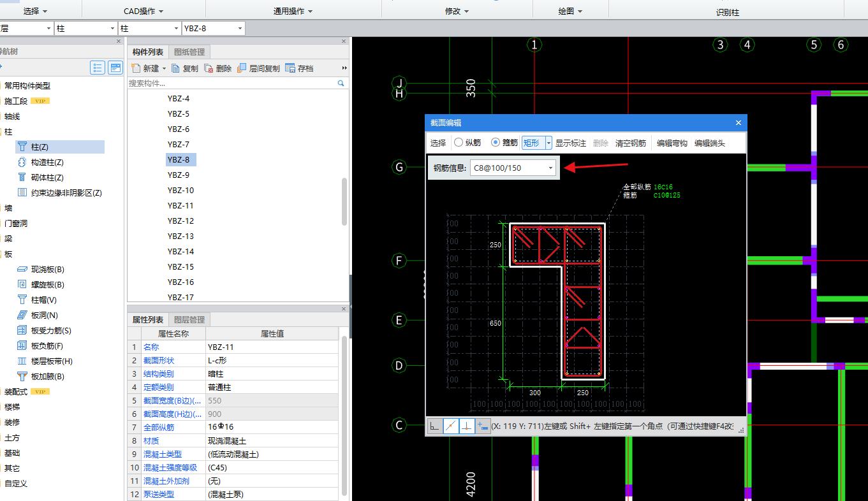Click the 约束边缘非阴影区(Z) hatched icon
This screenshot has width=868, height=501.
[22, 192]
